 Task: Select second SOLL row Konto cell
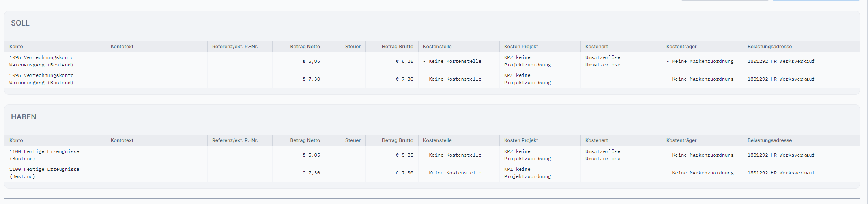tap(41, 79)
